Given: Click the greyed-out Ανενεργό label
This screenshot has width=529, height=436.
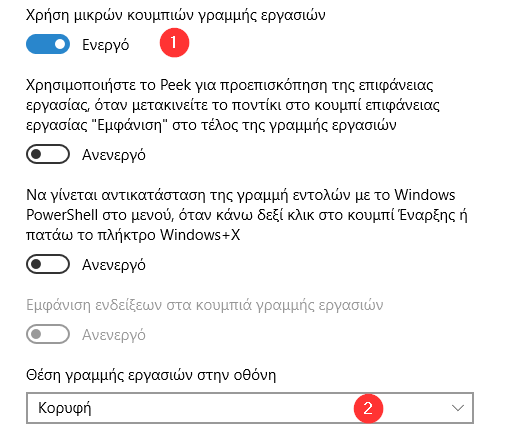Looking at the screenshot, I should (x=114, y=335).
